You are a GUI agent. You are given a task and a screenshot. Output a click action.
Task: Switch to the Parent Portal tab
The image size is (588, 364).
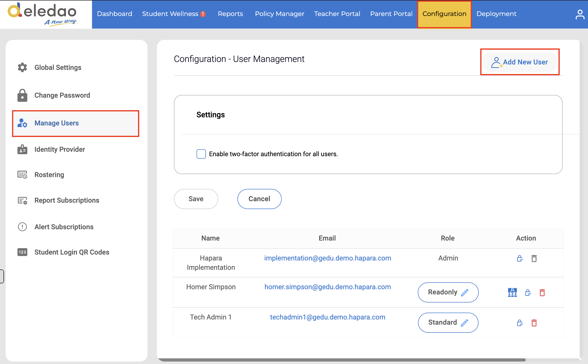(391, 14)
